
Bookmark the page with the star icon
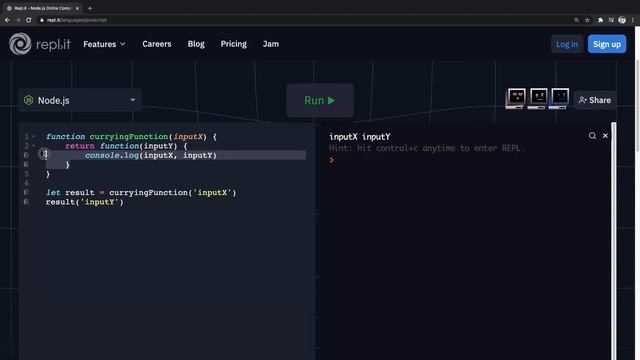[x=587, y=20]
